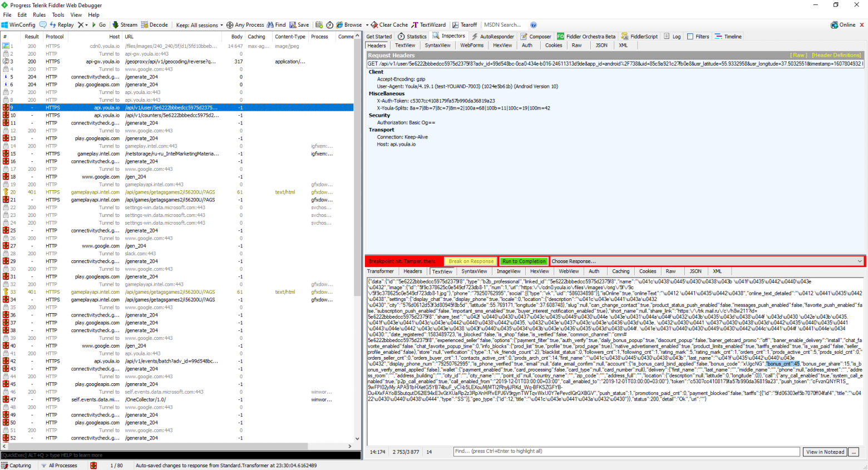This screenshot has width=868, height=470.
Task: Toggle Capturing in the status bar
Action: (16, 466)
